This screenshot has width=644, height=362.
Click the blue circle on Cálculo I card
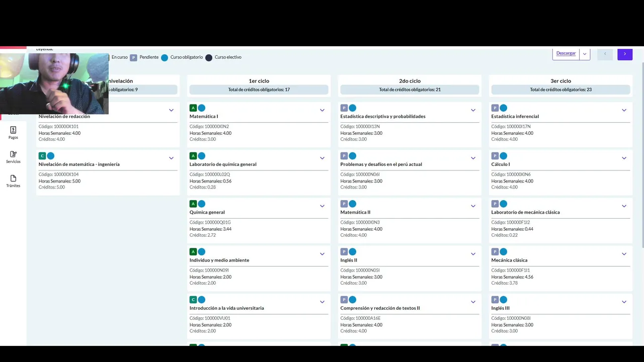coord(503,156)
